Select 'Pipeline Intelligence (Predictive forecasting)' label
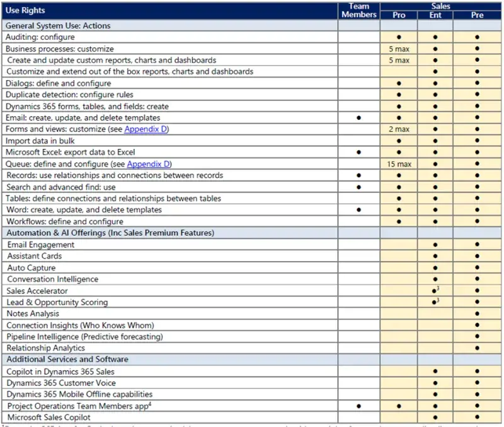The width and height of the screenshot is (504, 427). [84, 337]
